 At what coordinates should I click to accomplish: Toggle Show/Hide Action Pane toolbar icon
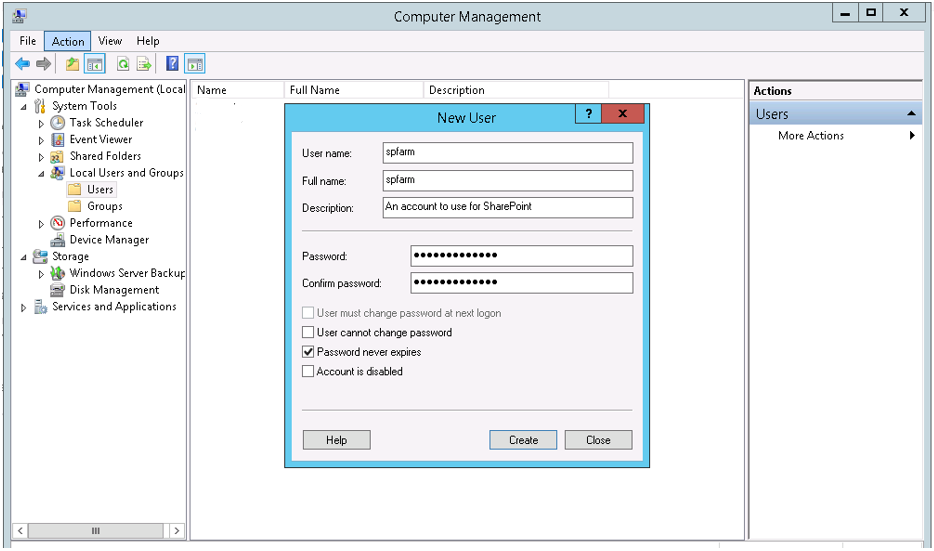(195, 64)
